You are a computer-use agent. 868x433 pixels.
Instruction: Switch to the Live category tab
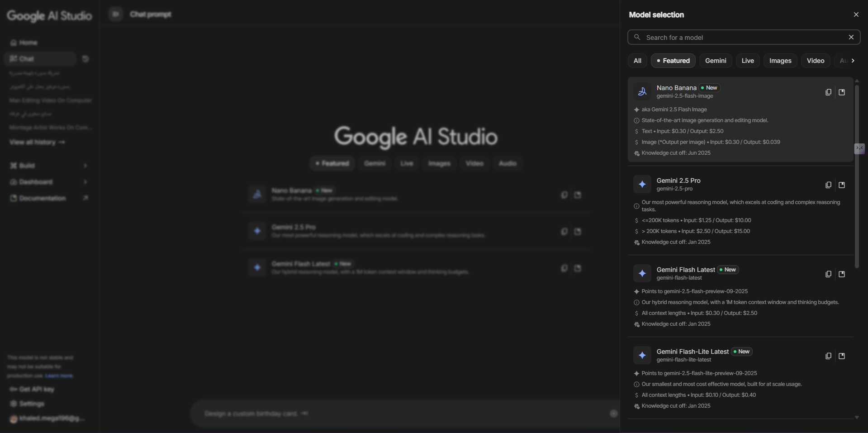tap(748, 61)
